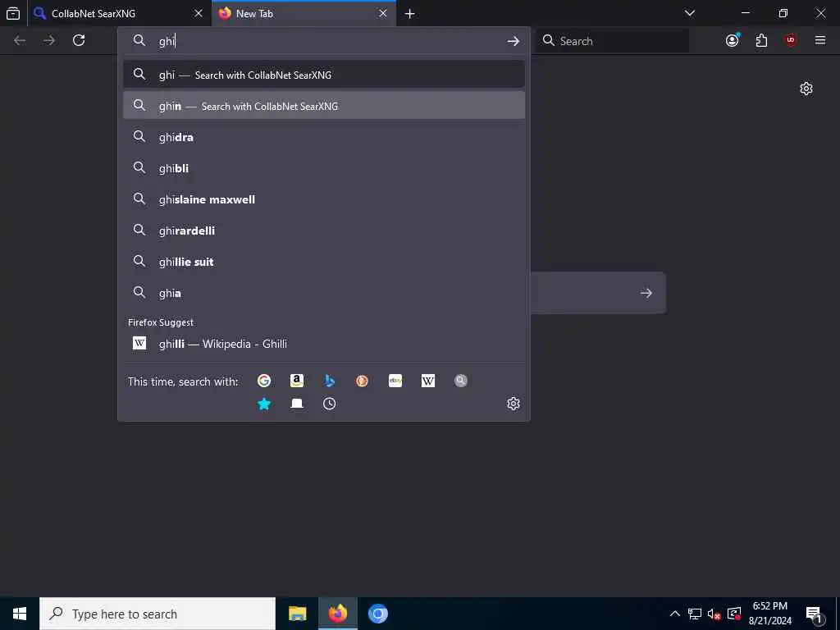Reload the current page
This screenshot has height=630, width=840.
(79, 40)
